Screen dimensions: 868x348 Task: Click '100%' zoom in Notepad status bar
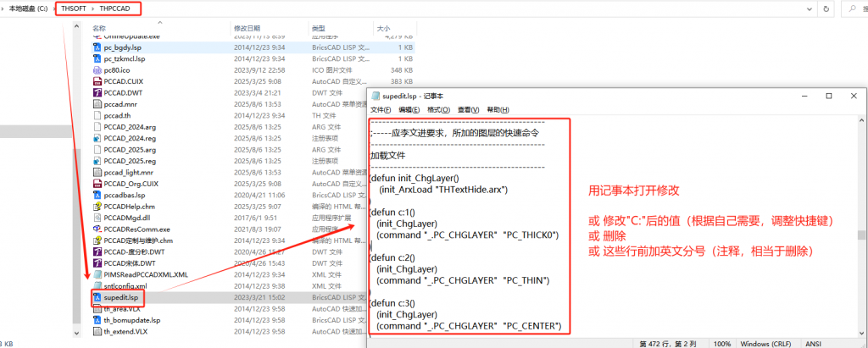click(x=724, y=344)
